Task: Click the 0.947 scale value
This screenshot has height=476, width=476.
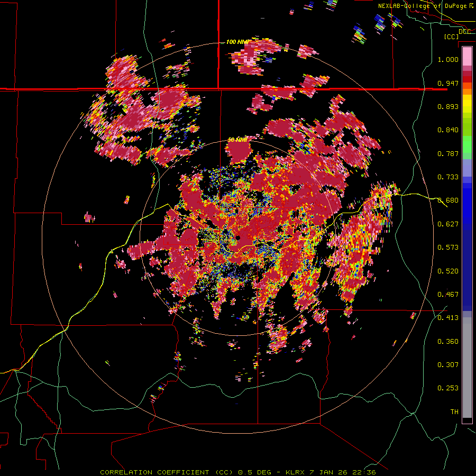Action: 448,83
